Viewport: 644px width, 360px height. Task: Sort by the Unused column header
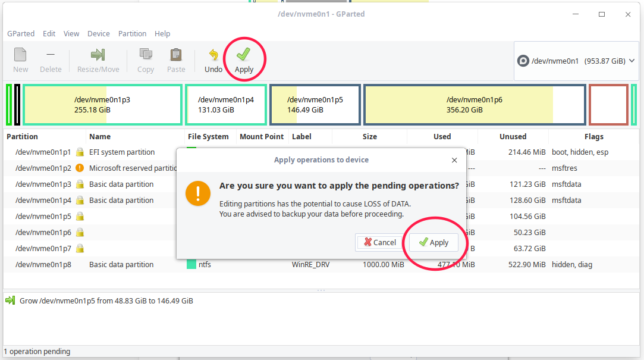tap(513, 136)
